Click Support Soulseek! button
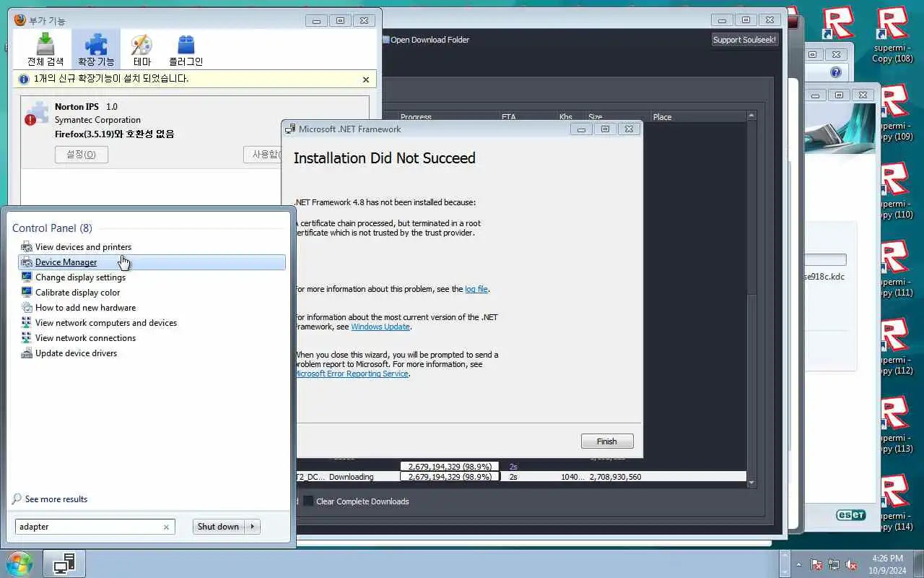Screen dimensions: 924x578 click(744, 40)
